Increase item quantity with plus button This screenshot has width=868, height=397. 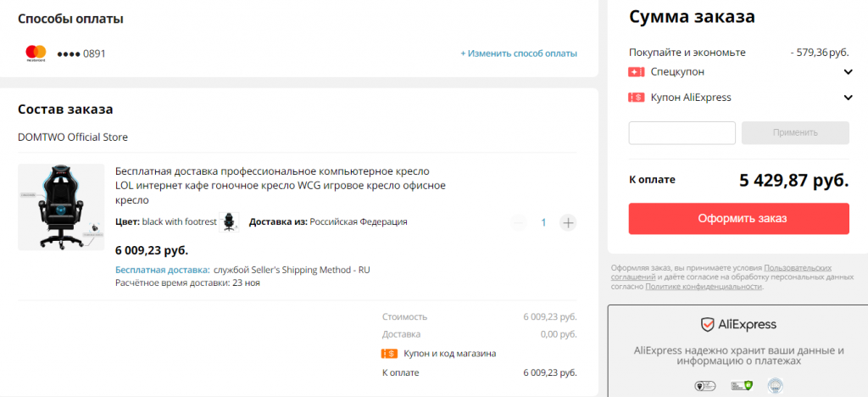pyautogui.click(x=568, y=223)
